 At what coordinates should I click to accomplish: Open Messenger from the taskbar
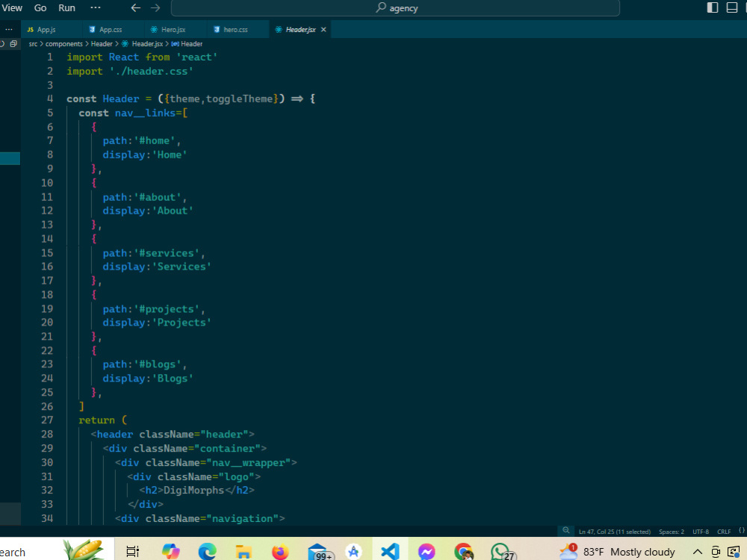(427, 552)
